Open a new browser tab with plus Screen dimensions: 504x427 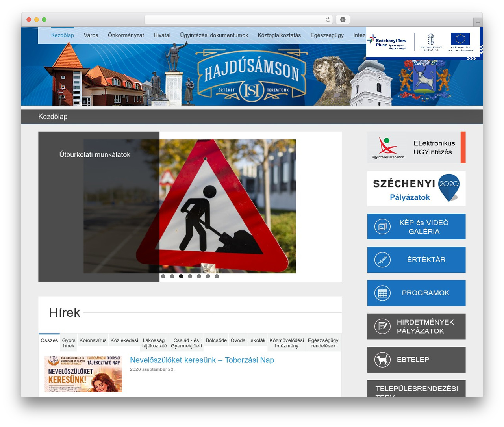(478, 22)
